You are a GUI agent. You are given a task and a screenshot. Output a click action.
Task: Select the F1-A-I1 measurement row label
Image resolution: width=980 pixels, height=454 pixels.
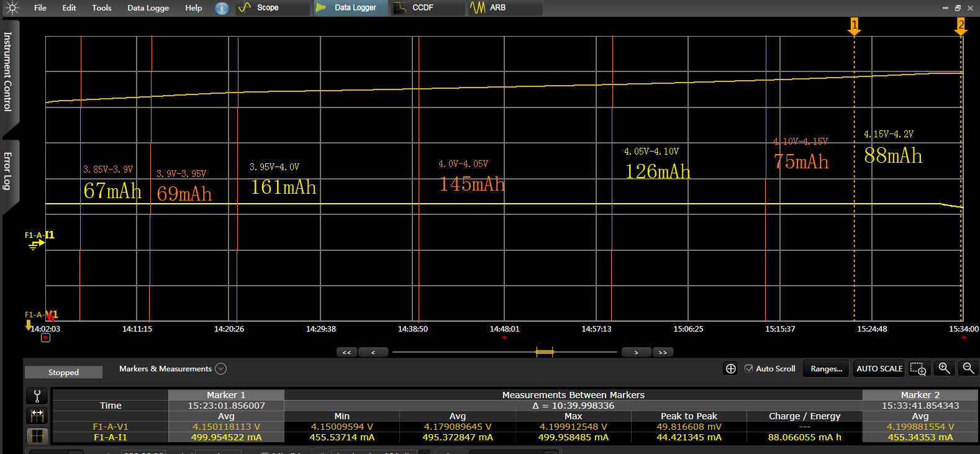coord(111,437)
